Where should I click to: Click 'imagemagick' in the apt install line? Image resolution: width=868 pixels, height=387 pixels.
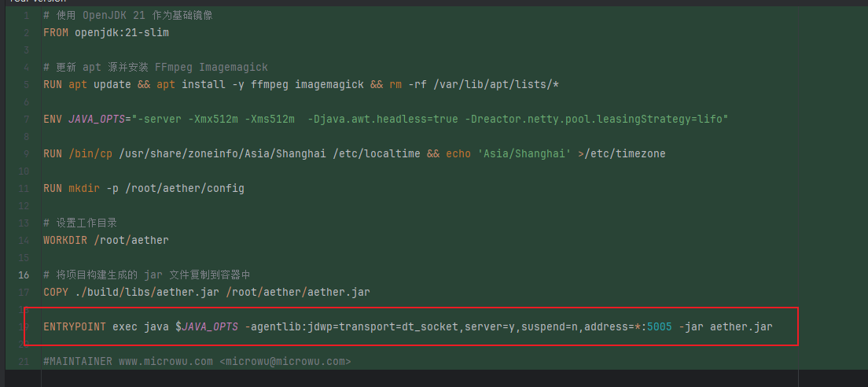[x=329, y=85]
